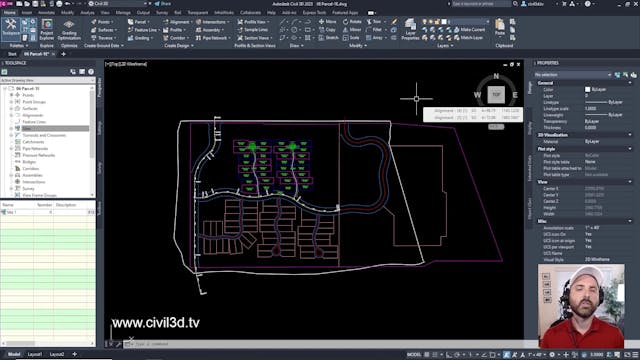
Task: Launch Project Explorer from the ribbon
Action: [x=47, y=29]
